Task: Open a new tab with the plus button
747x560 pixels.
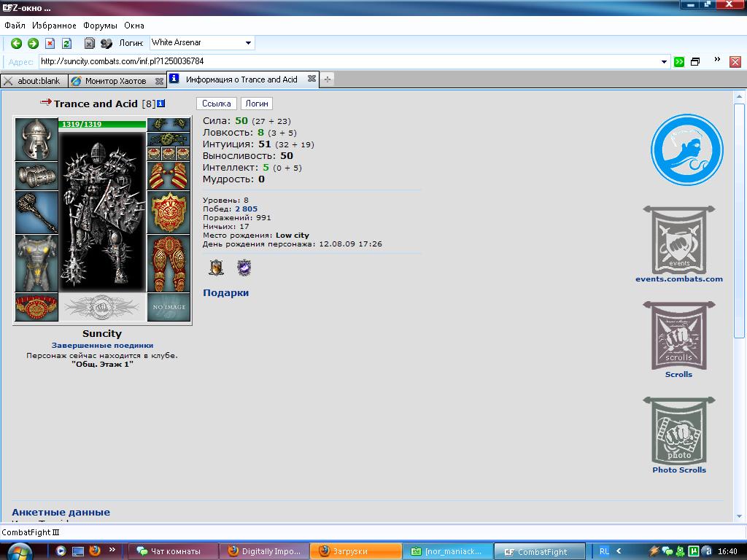Action: click(x=327, y=79)
